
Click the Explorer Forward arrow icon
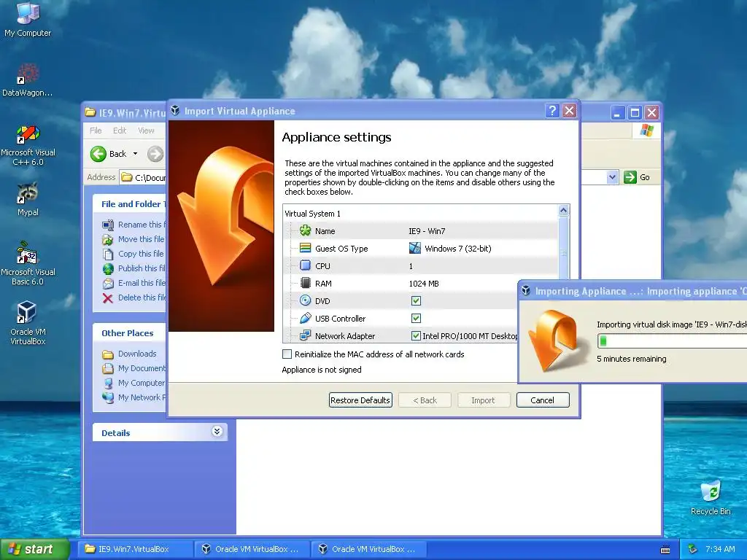155,154
